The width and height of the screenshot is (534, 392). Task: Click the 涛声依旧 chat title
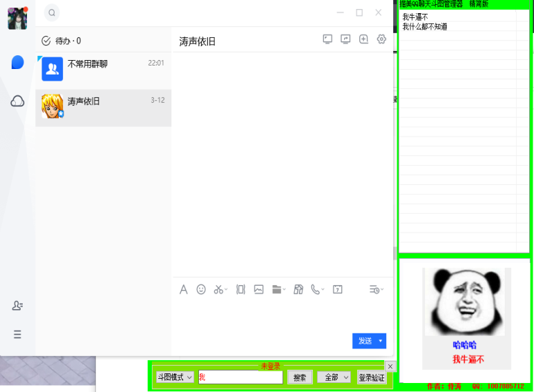point(197,41)
